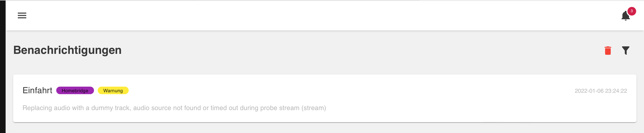Viewport: 644px width, 133px height.
Task: Delete all notifications with the red trash icon
Action: [x=608, y=50]
